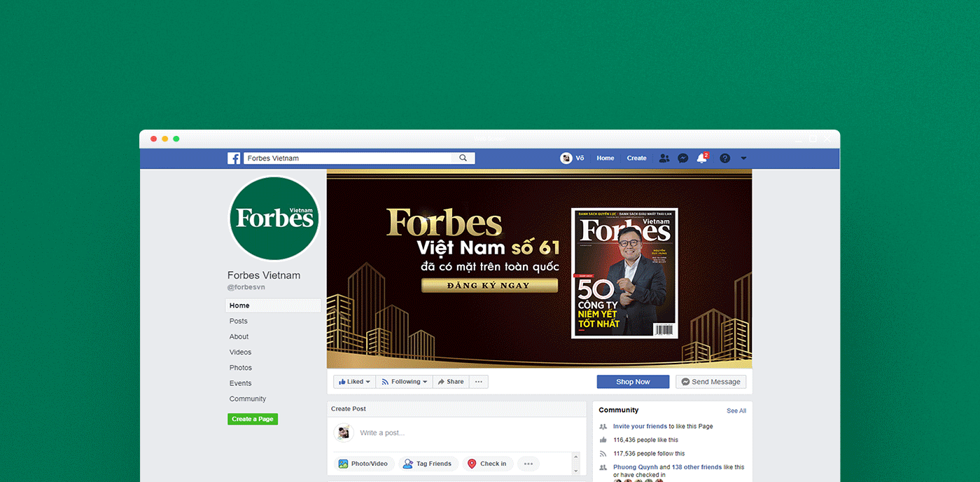980x482 pixels.
Task: Click scrollbar up arrow in Create Post box
Action: pyautogui.click(x=576, y=456)
